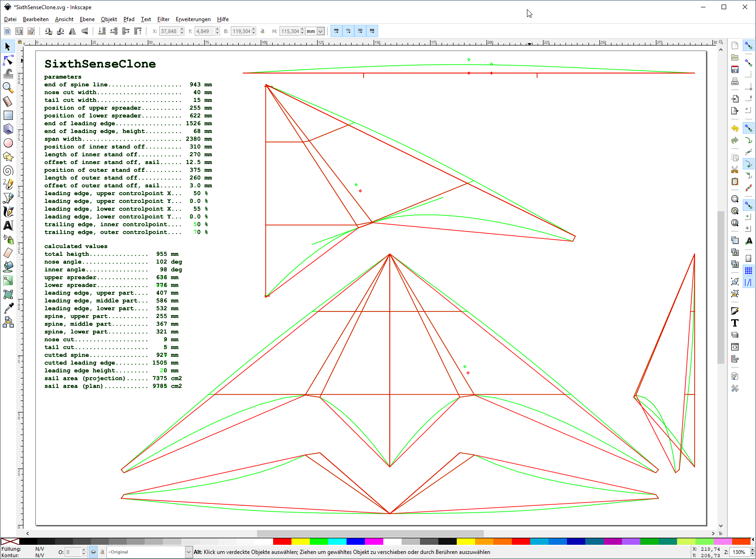Increase the zoom percentage stepper
Image resolution: width=756 pixels, height=559 pixels.
point(752,550)
